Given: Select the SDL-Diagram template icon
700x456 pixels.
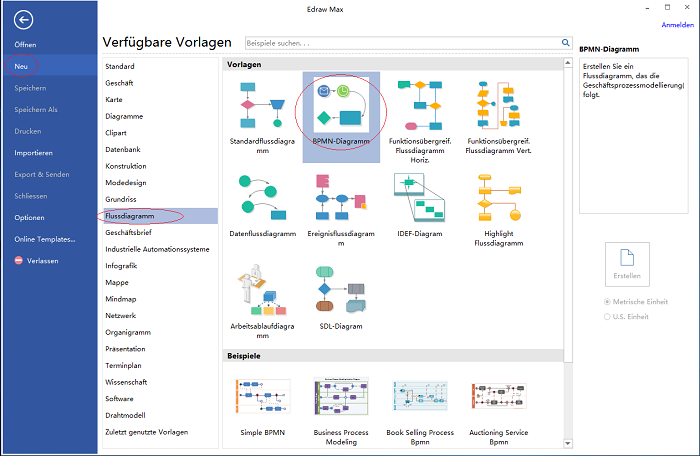Looking at the screenshot, I should tap(341, 290).
